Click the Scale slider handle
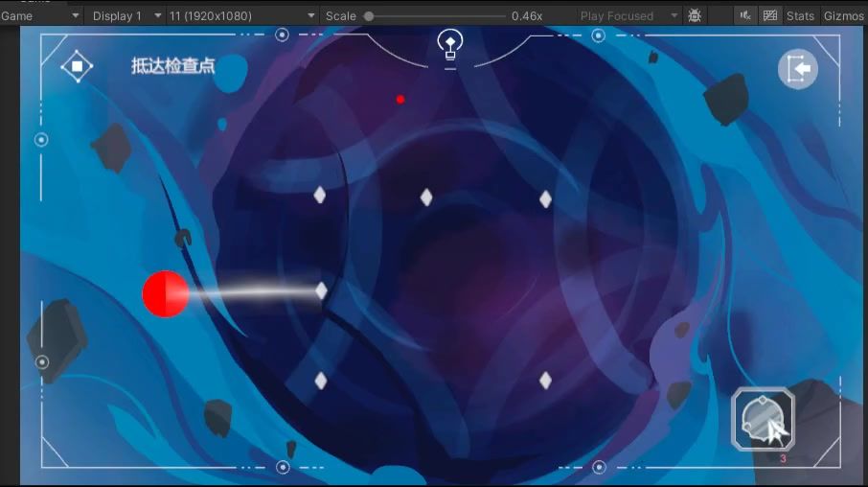 click(370, 16)
